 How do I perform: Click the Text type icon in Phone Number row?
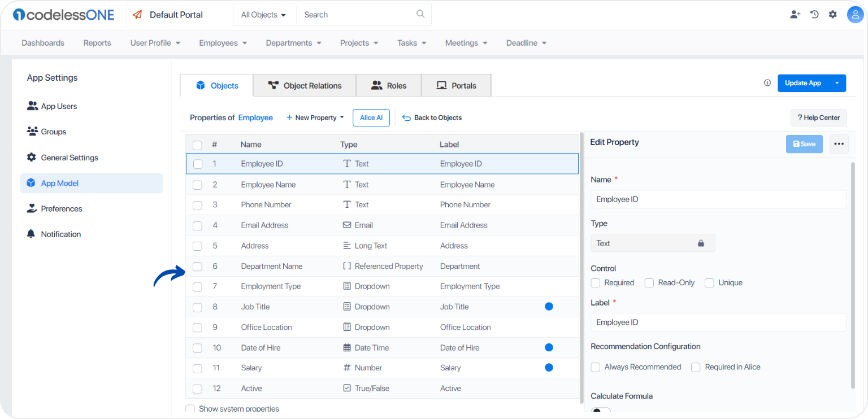click(347, 204)
